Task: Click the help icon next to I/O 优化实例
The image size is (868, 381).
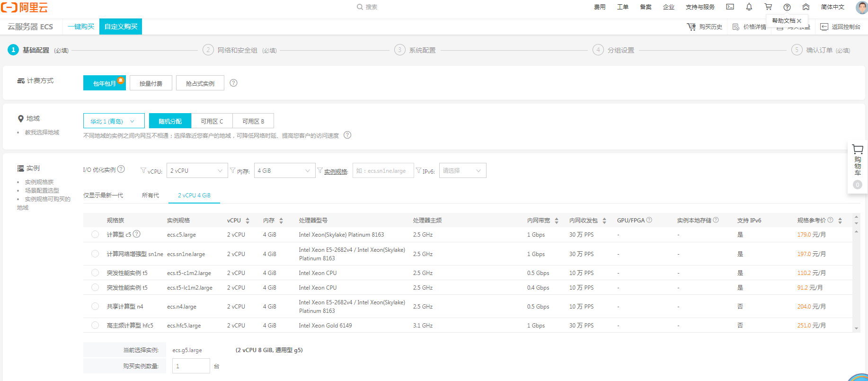Action: [121, 169]
